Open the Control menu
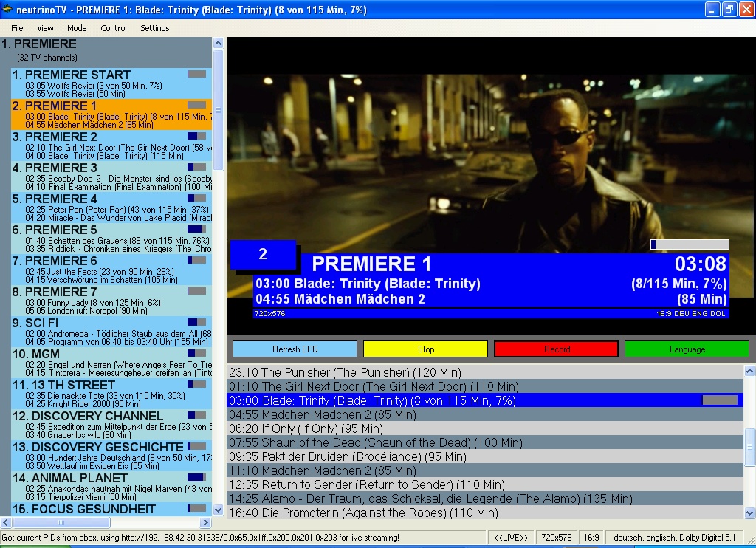This screenshot has height=548, width=756. (x=114, y=28)
